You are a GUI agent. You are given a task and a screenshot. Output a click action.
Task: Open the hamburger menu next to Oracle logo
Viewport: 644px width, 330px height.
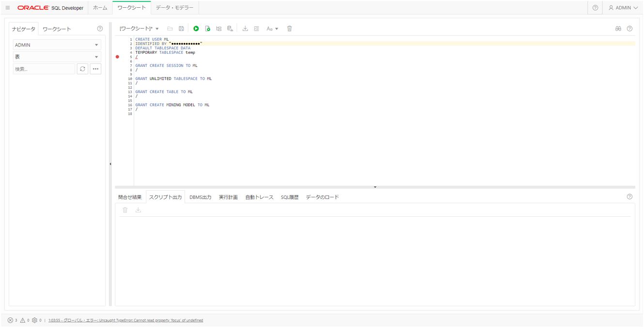(x=8, y=8)
